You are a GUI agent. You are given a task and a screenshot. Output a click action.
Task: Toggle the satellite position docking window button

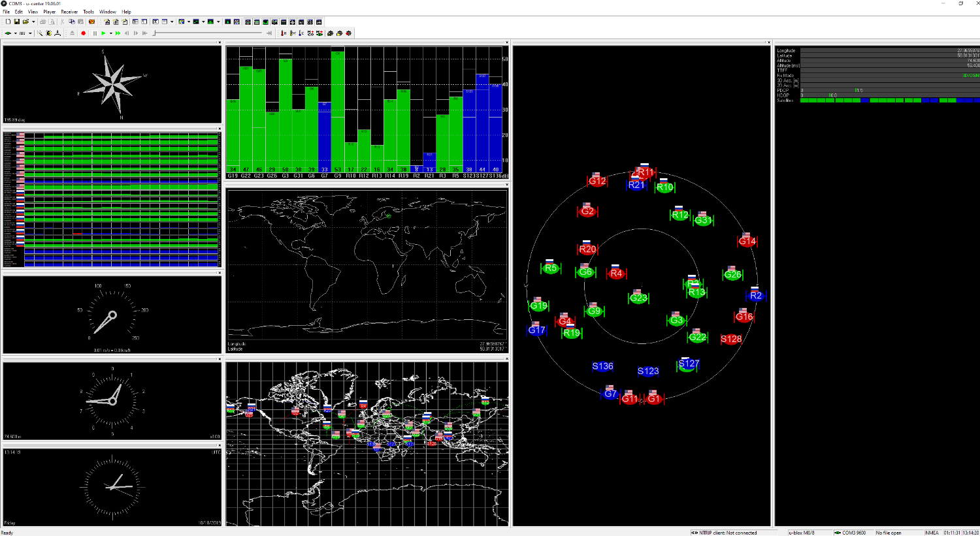pos(248,22)
